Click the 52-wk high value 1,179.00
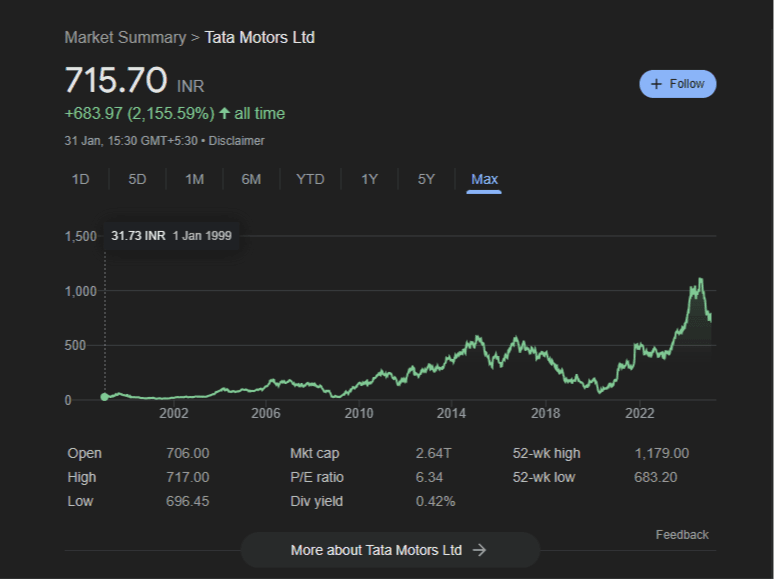Screen dimensions: 774x579 (x=661, y=453)
